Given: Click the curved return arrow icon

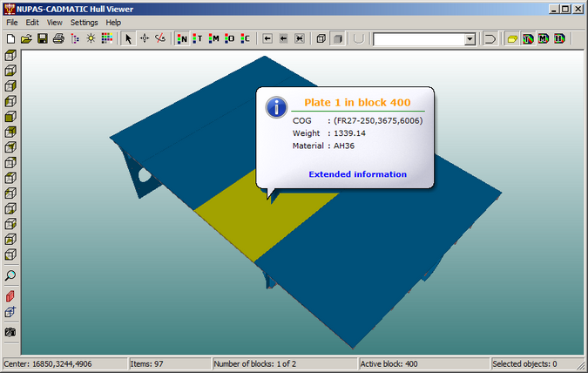Looking at the screenshot, I should (x=490, y=38).
